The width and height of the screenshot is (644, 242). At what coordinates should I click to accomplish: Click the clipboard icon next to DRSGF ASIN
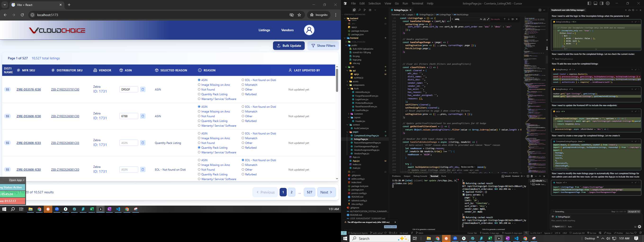pyautogui.click(x=143, y=89)
